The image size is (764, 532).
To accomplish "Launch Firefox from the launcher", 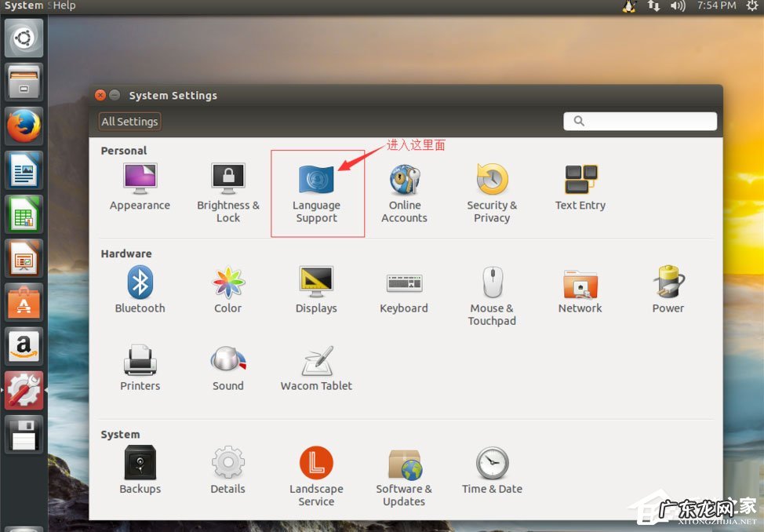I will point(24,125).
